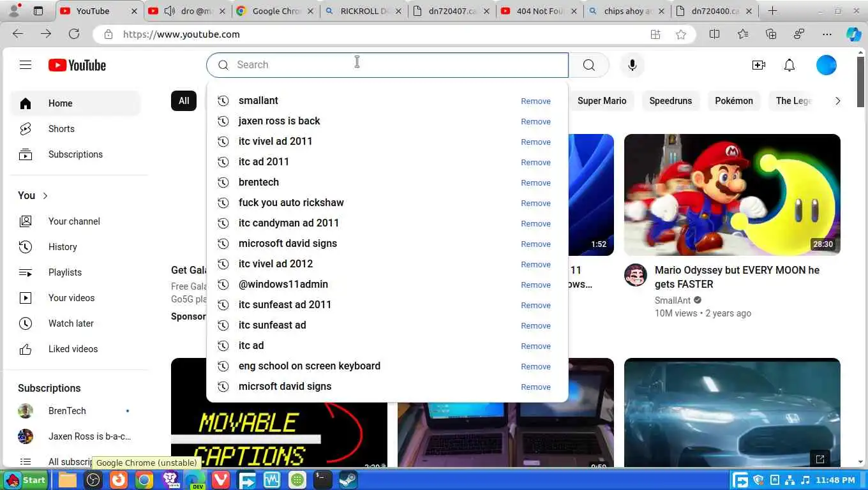Open the YouTube hamburger guide menu
Screen dimensions: 868x490
click(26, 64)
